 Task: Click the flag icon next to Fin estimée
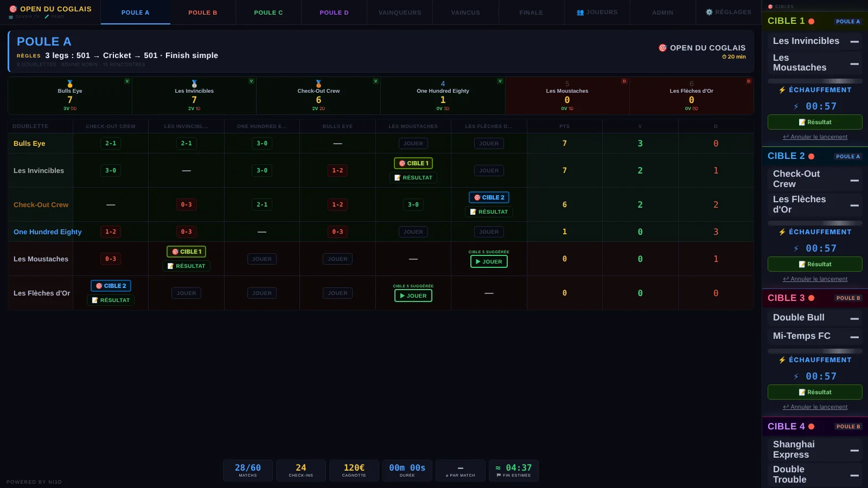point(499,476)
